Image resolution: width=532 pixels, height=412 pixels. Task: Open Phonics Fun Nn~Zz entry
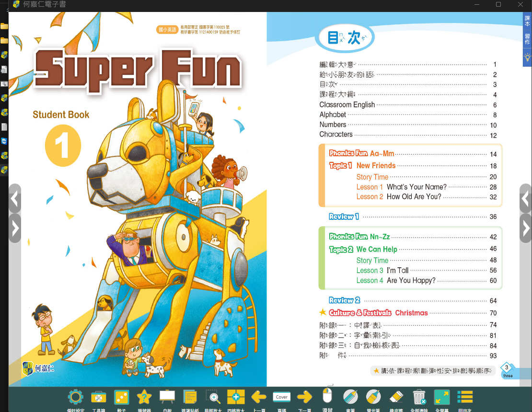pos(413,237)
